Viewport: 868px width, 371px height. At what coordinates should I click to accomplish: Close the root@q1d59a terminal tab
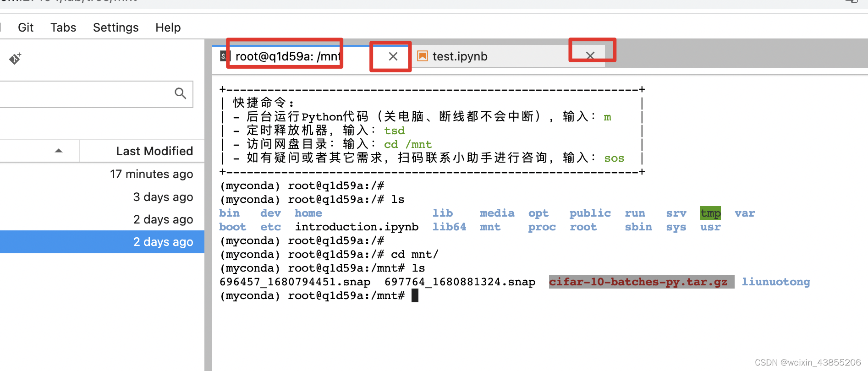point(393,56)
